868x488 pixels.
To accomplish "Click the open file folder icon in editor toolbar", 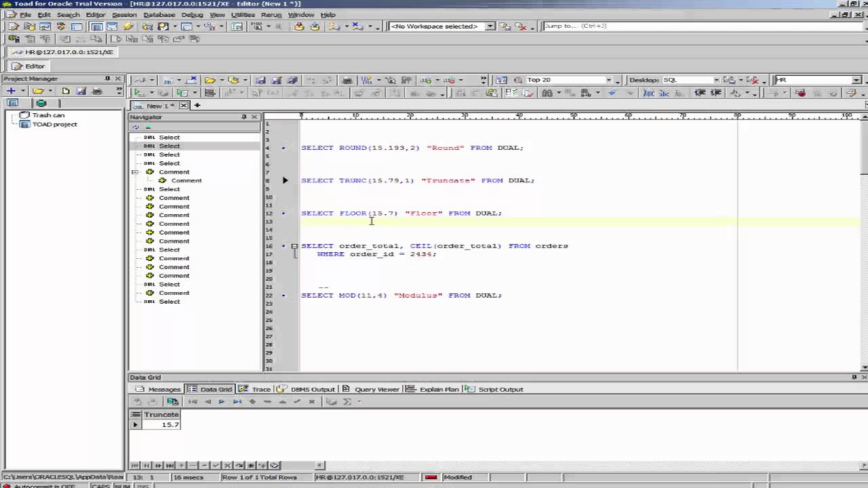I will click(210, 80).
